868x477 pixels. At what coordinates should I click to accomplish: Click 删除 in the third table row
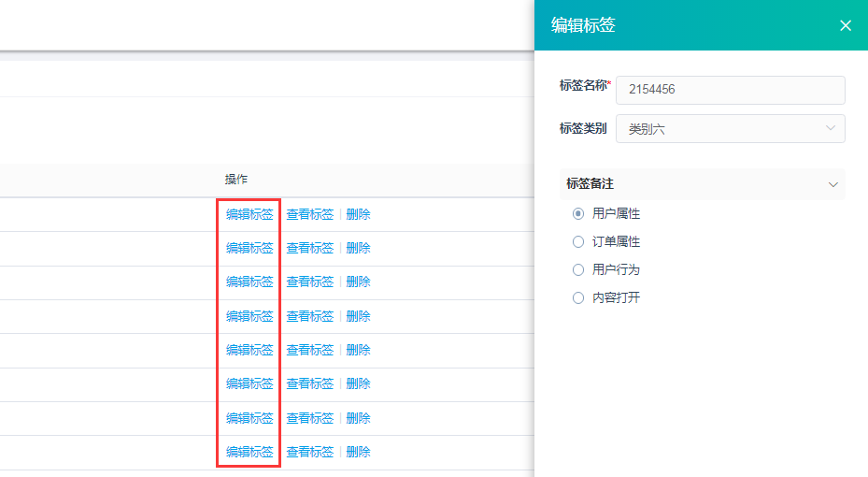tap(358, 282)
